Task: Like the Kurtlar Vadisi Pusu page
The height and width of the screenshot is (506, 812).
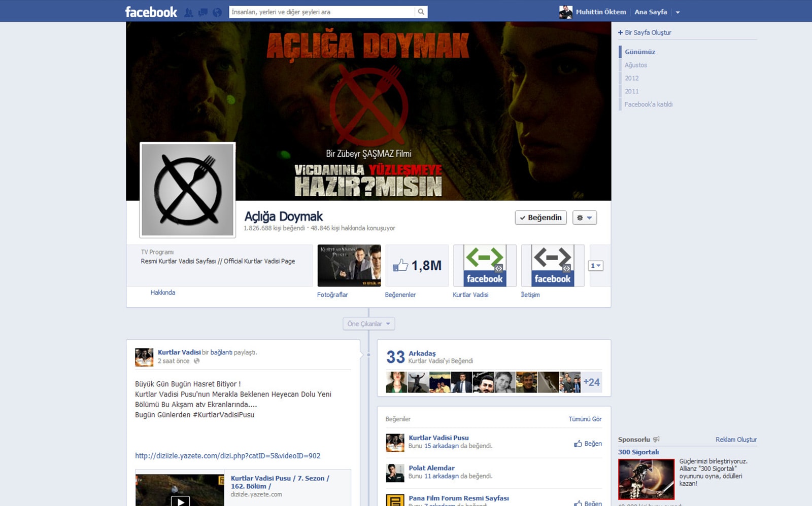Action: pos(588,444)
